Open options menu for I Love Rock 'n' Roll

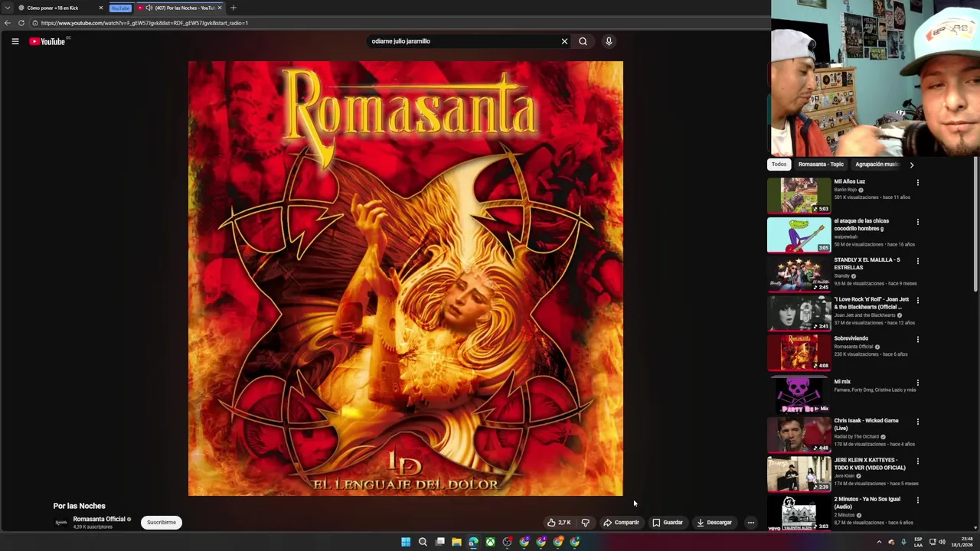click(x=917, y=301)
